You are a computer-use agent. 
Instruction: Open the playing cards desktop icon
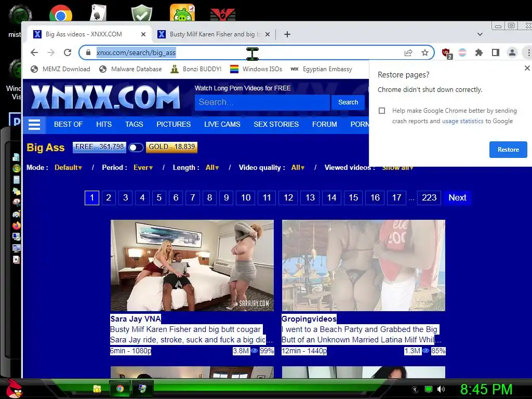pyautogui.click(x=98, y=13)
